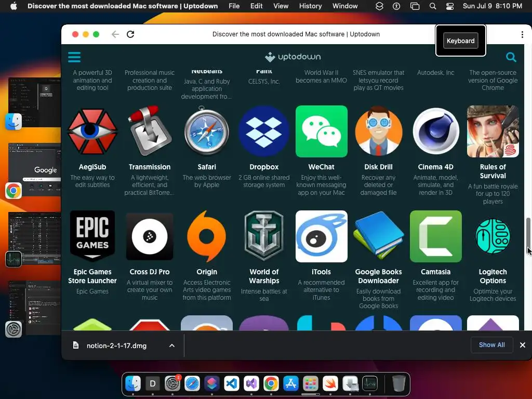Click '2 GB online shared storage system' text
The image size is (532, 399).
[264, 181]
